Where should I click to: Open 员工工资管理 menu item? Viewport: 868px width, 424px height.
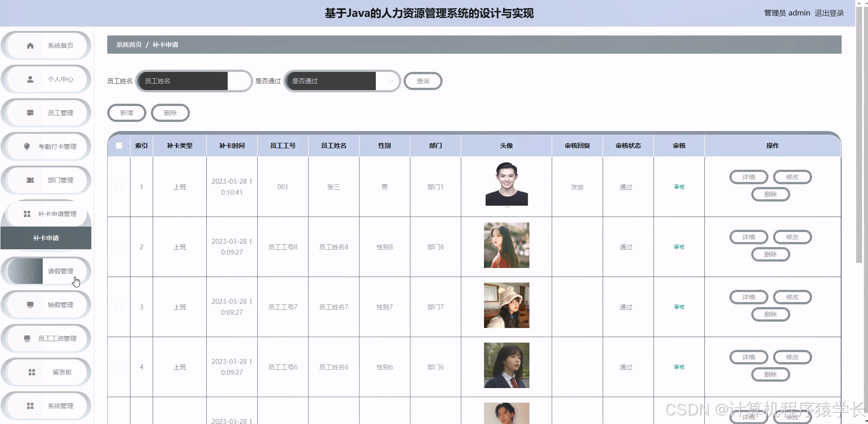point(46,338)
